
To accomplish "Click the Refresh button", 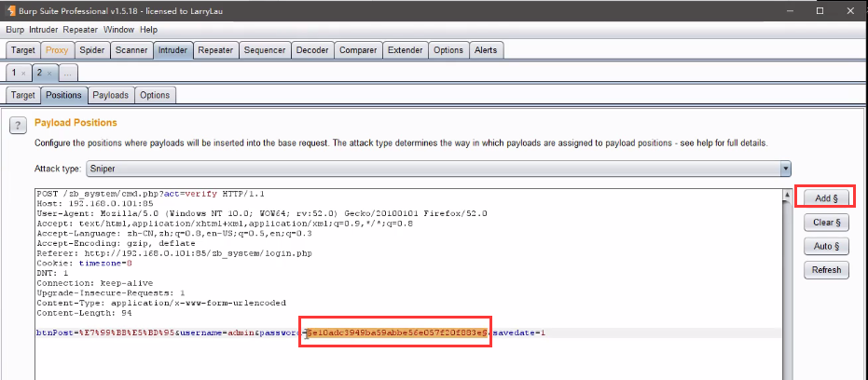I will click(827, 270).
